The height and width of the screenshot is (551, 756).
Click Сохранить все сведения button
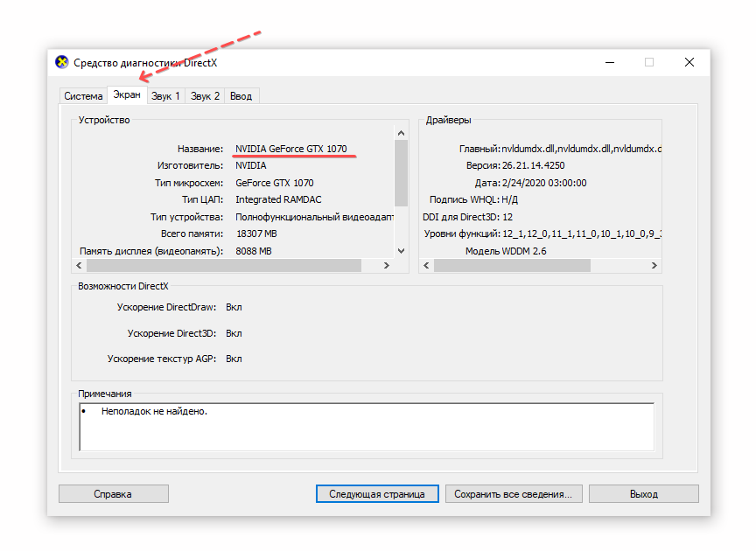click(x=514, y=493)
